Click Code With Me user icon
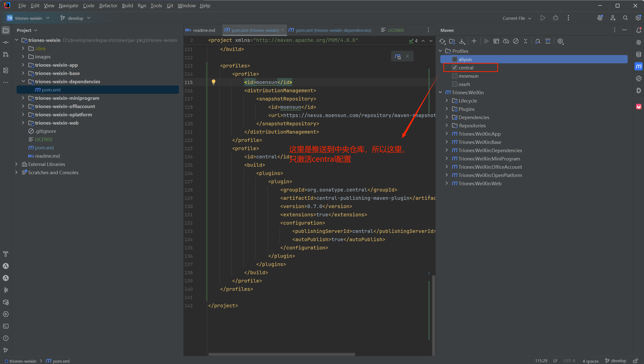 (x=613, y=18)
